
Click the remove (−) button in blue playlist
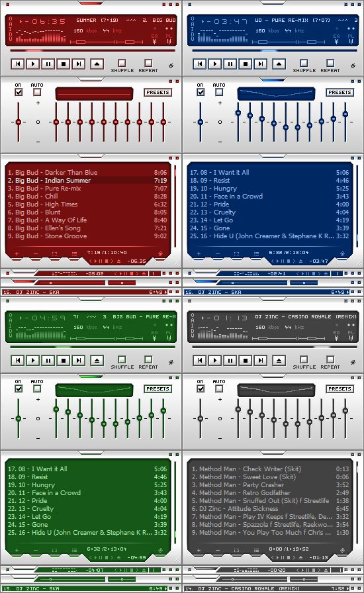click(218, 253)
